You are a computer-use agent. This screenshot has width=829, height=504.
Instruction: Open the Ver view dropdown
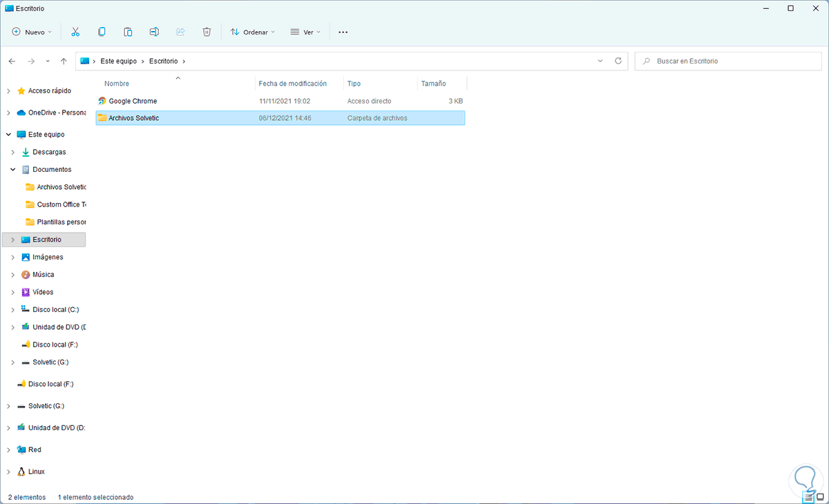point(305,32)
